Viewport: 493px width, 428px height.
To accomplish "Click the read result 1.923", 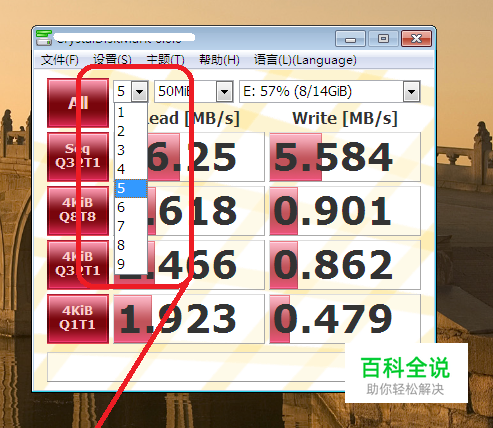I will 189,319.
